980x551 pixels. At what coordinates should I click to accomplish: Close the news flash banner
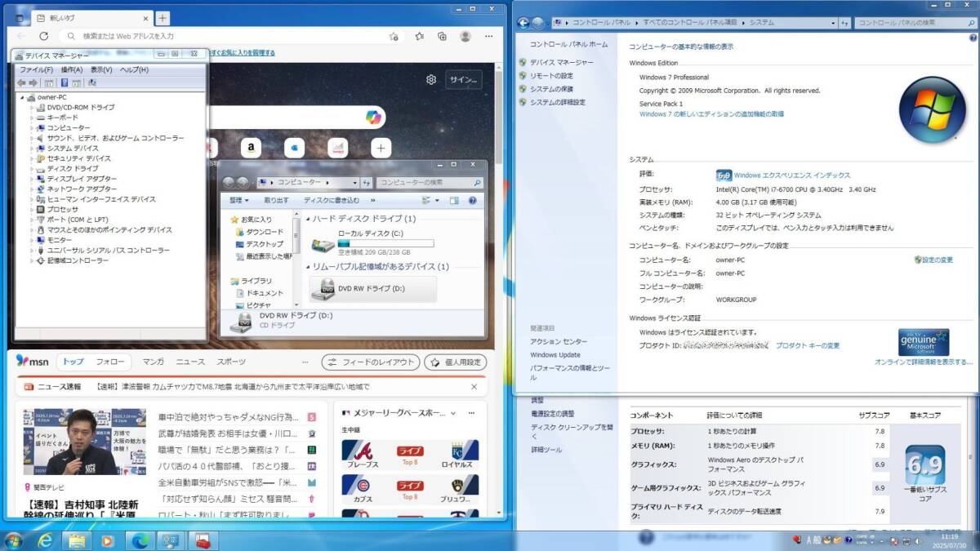click(475, 387)
